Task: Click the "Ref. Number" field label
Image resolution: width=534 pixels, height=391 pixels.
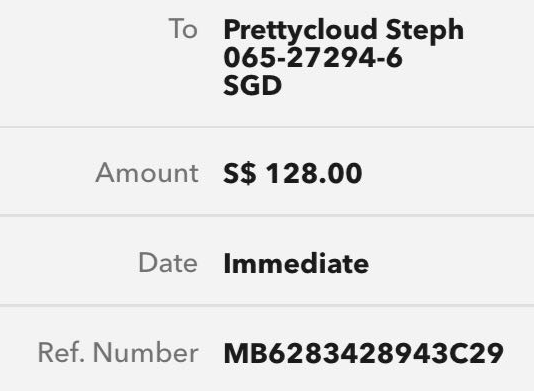Action: click(118, 353)
